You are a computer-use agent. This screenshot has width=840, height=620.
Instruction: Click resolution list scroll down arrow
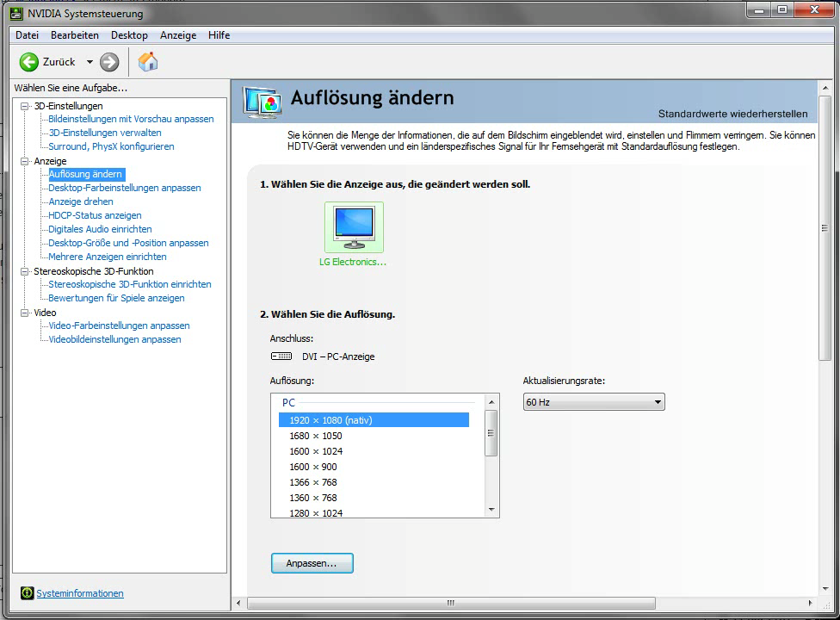point(491,510)
